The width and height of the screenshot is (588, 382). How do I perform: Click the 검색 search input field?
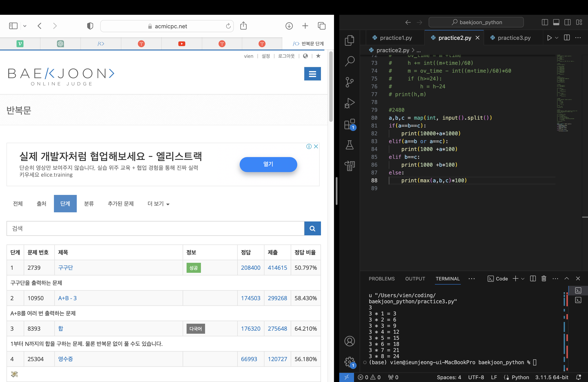pyautogui.click(x=155, y=229)
